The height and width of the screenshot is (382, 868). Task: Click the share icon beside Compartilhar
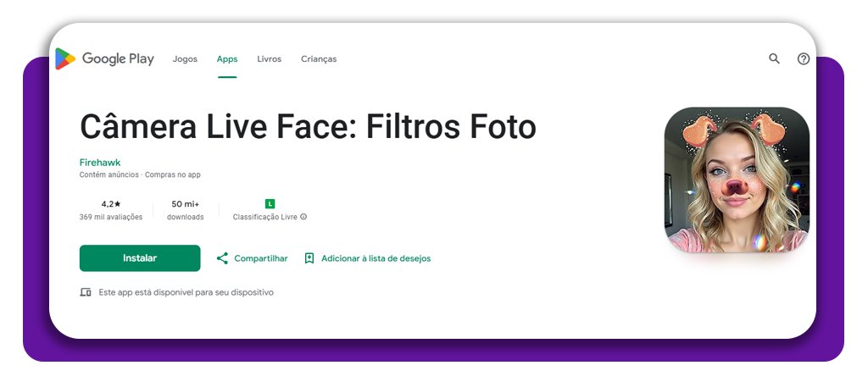222,258
